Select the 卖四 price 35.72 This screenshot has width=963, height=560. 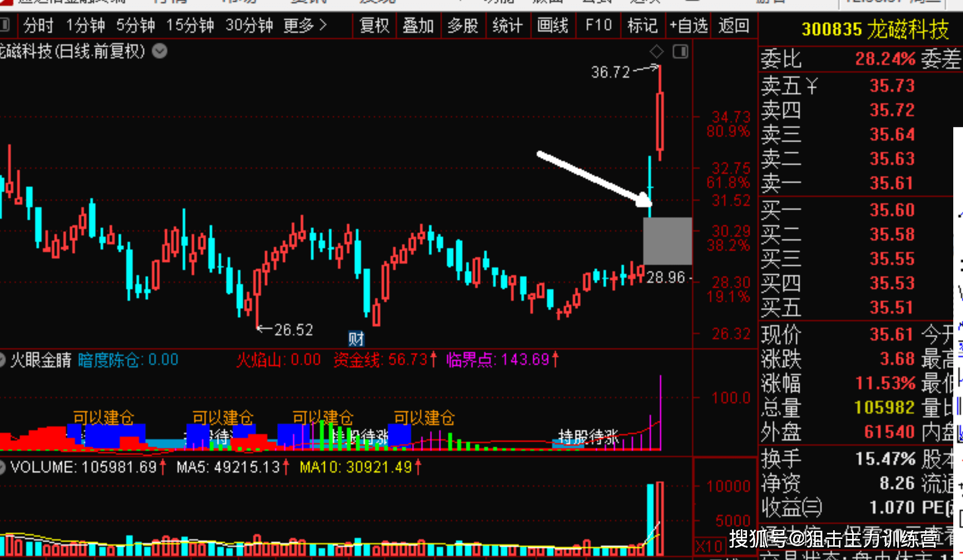[x=892, y=110]
